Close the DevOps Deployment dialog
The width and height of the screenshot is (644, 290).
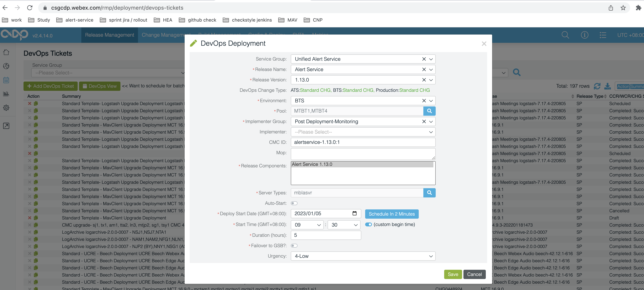coord(484,44)
